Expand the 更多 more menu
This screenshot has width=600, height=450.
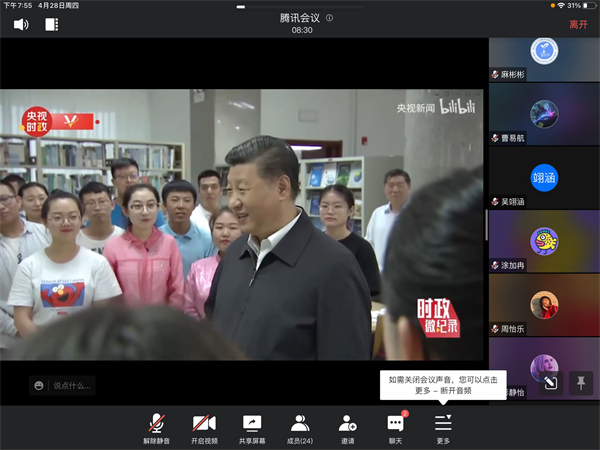pos(443,428)
